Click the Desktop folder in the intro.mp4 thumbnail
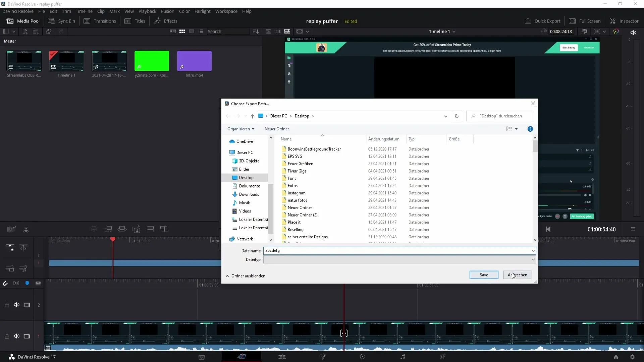The width and height of the screenshot is (644, 362). [x=247, y=177]
